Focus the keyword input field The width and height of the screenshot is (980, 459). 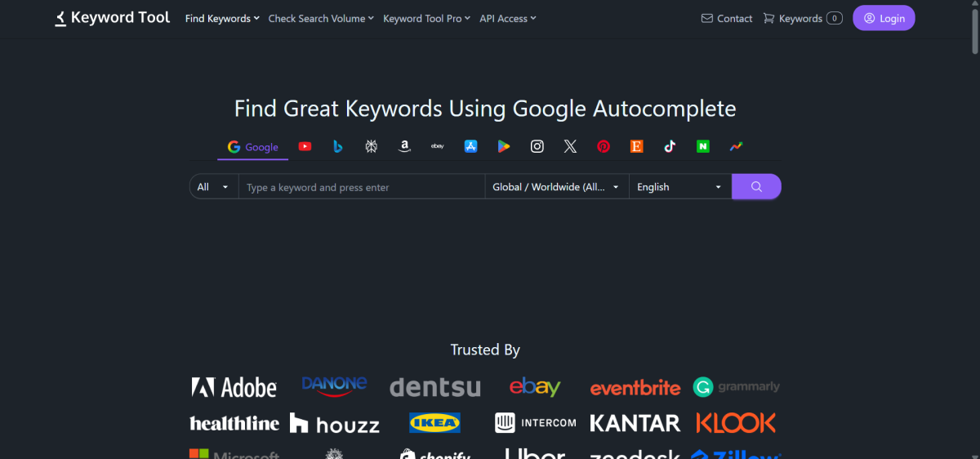pyautogui.click(x=362, y=187)
